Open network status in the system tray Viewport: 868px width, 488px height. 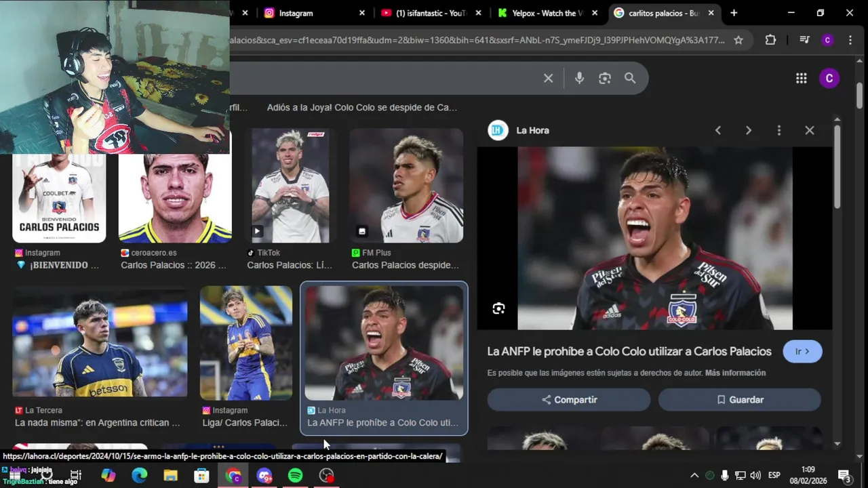741,476
